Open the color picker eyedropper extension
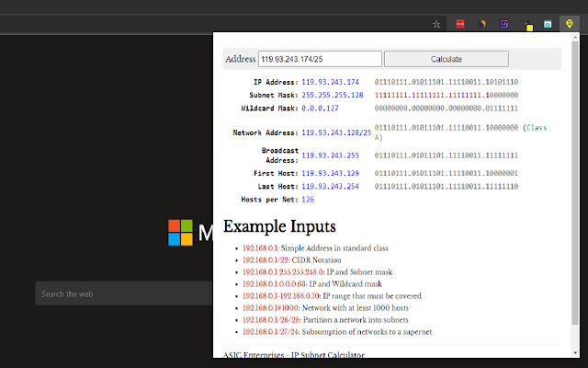 click(528, 25)
